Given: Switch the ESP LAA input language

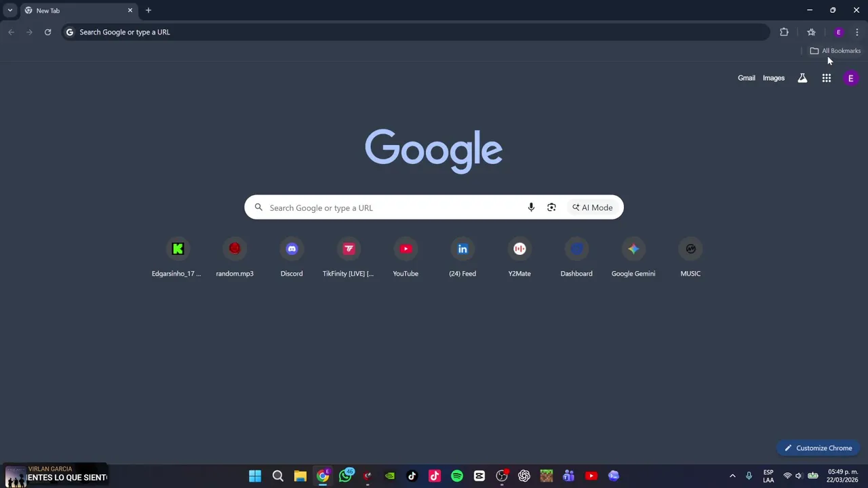Looking at the screenshot, I should pos(768,476).
